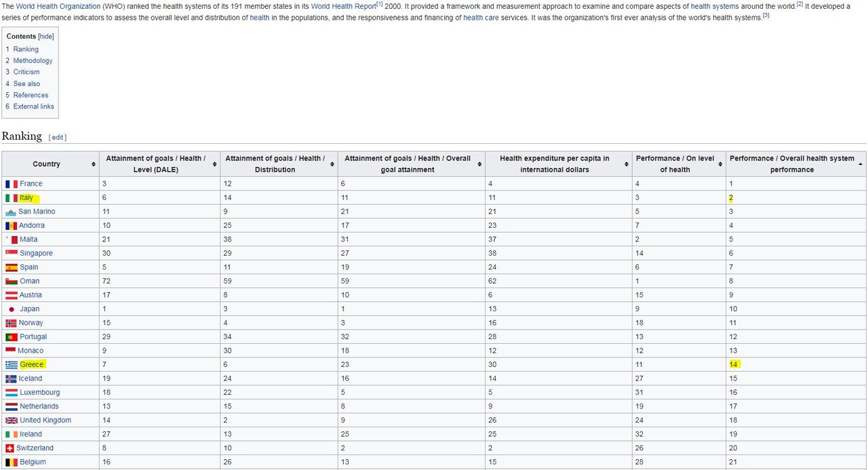Edit the Ranking section

click(58, 138)
